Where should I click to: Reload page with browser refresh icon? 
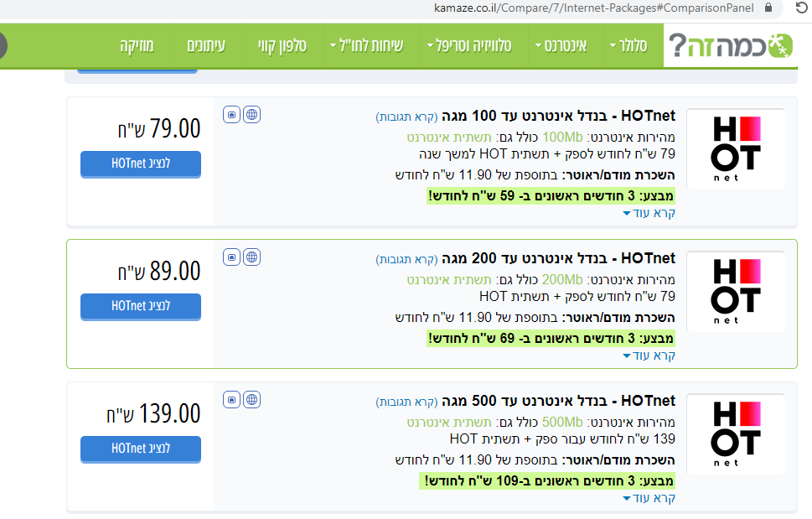tap(802, 8)
